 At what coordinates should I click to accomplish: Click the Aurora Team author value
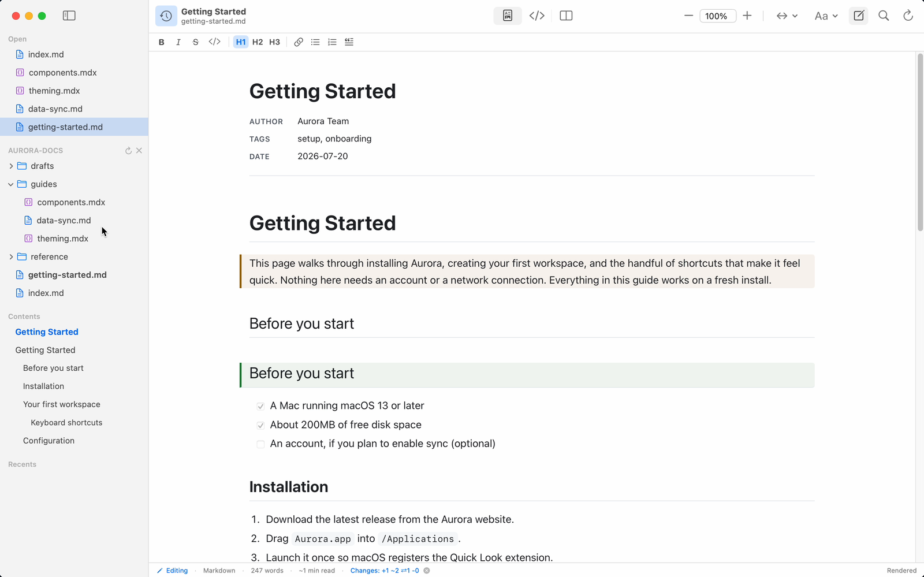click(x=323, y=121)
